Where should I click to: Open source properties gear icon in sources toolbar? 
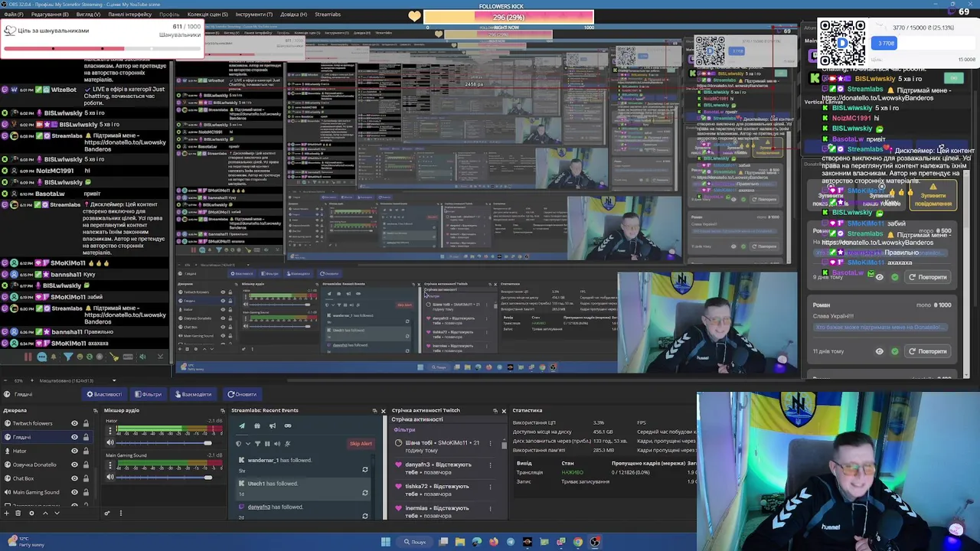31,513
